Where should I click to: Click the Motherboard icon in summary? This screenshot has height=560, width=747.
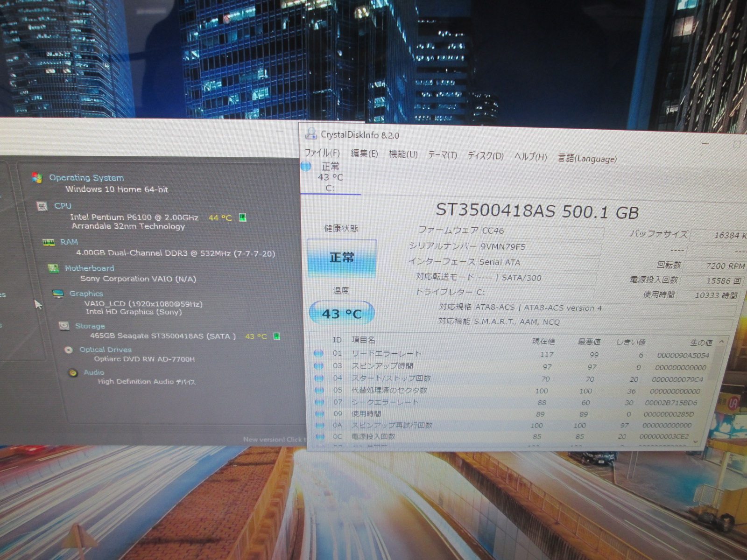pos(54,268)
